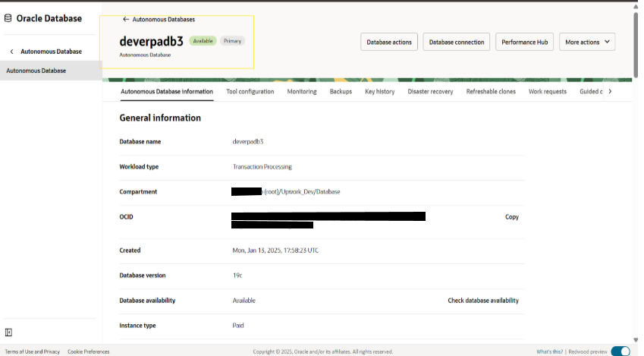Image resolution: width=644 pixels, height=356 pixels.
Task: Open Performance Hub
Action: point(524,42)
